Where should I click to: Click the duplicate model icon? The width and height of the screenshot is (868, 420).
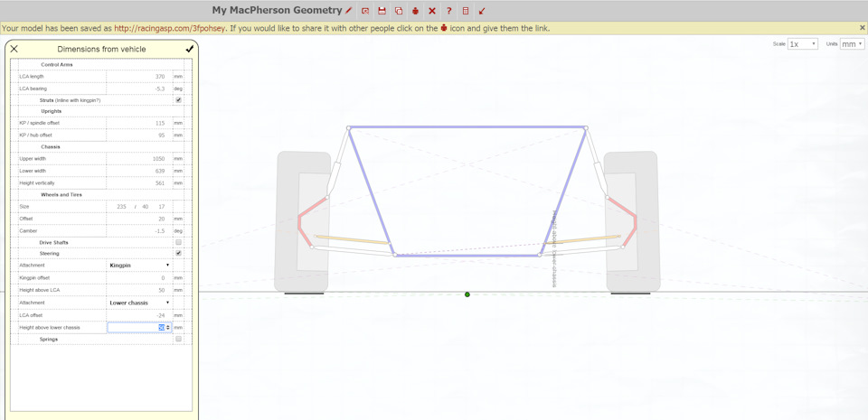tap(399, 11)
